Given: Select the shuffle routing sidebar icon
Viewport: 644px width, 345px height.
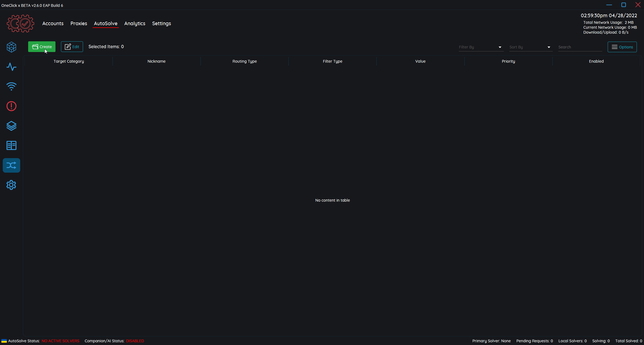Looking at the screenshot, I should 11,165.
